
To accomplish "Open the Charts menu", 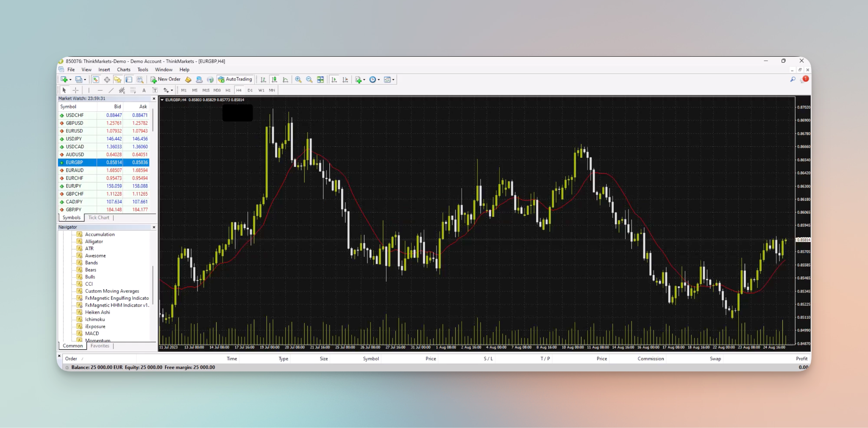I will [124, 70].
